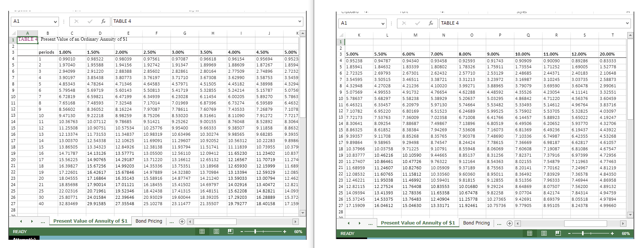Open Bond Pricing sheet in left window
The height and width of the screenshot is (248, 644).
point(149,221)
